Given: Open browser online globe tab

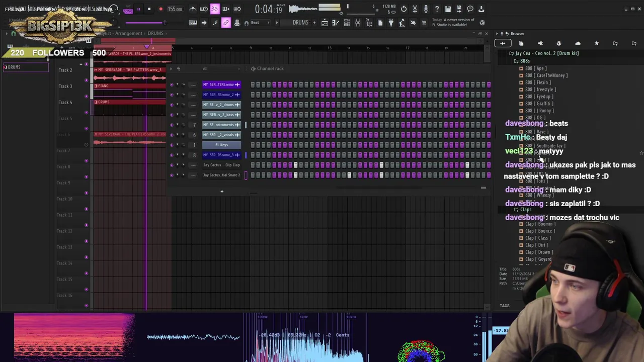Looking at the screenshot, I should 558,44.
